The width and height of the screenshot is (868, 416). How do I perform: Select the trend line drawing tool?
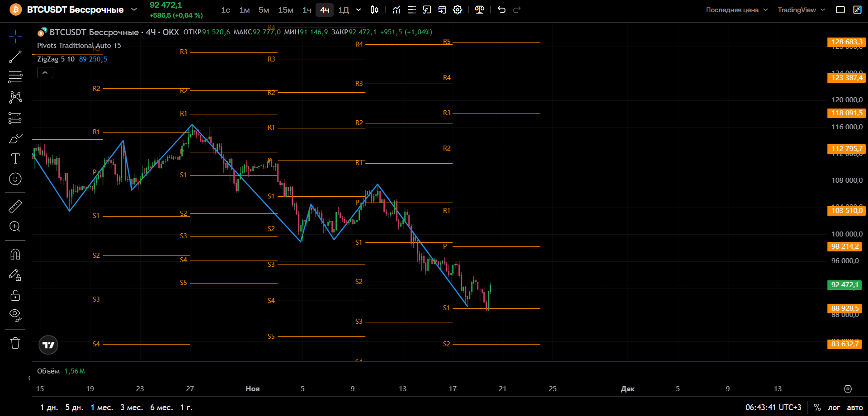[x=15, y=57]
